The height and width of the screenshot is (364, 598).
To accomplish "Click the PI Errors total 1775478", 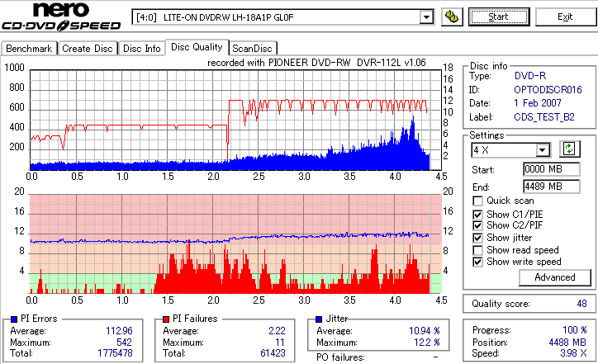I will point(115,353).
